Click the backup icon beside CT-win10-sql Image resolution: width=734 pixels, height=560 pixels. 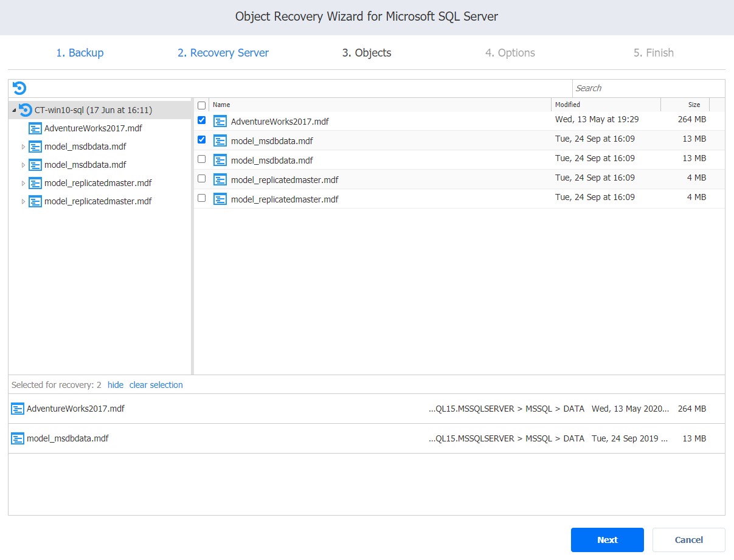(x=26, y=110)
